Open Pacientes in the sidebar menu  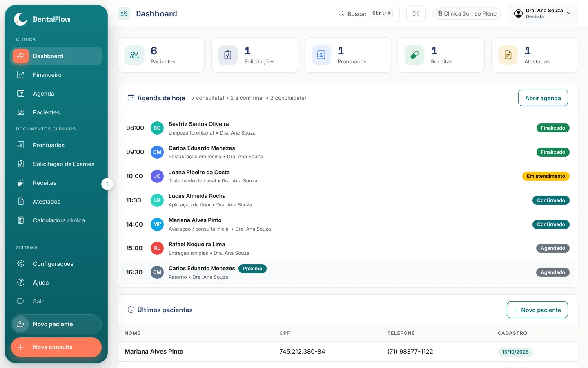(x=56, y=112)
